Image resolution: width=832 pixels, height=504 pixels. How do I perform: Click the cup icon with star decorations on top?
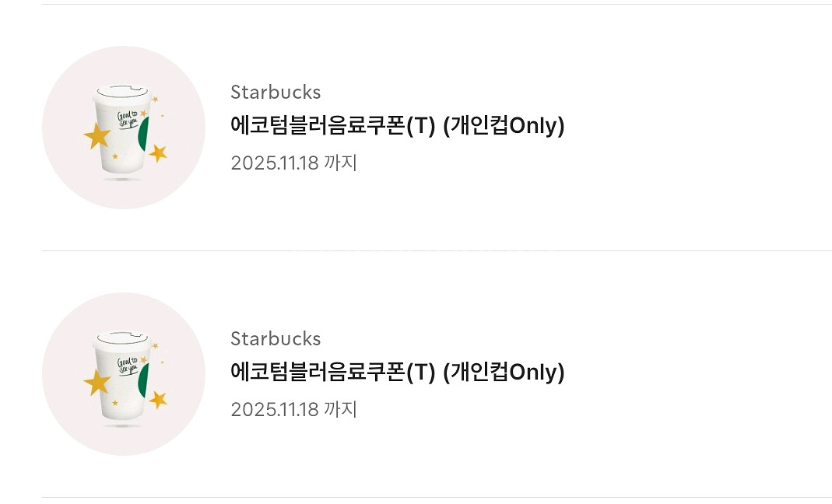point(123,127)
